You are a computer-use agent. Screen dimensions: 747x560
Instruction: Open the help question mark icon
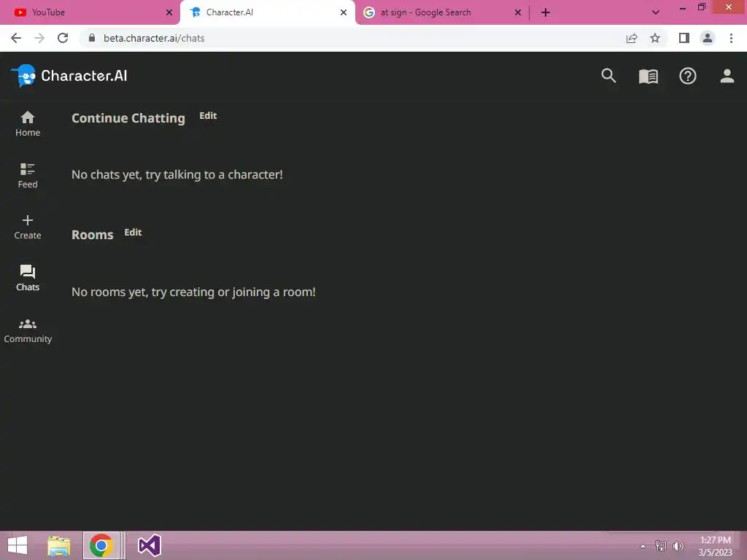(687, 76)
